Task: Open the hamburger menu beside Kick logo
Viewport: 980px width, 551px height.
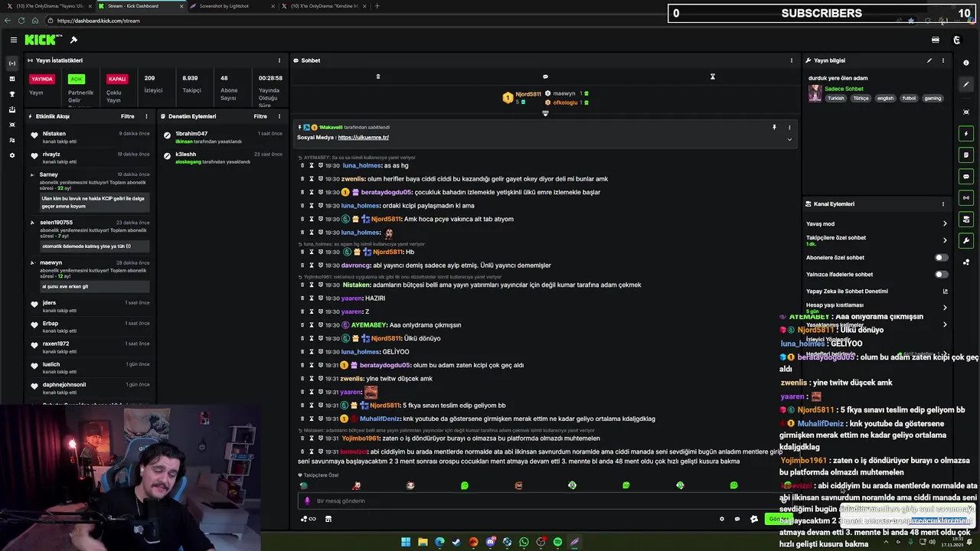Action: [x=13, y=40]
